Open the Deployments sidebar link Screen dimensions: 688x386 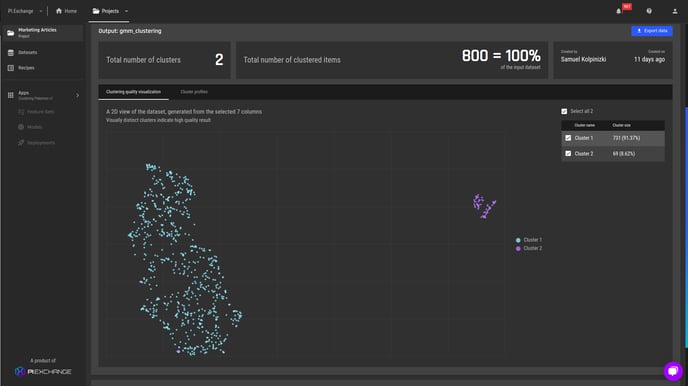41,143
